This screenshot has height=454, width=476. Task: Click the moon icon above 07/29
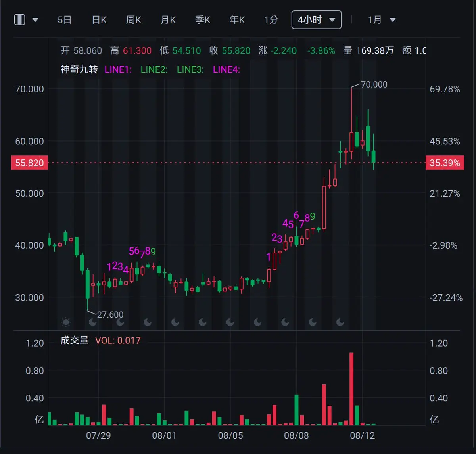pyautogui.click(x=92, y=322)
